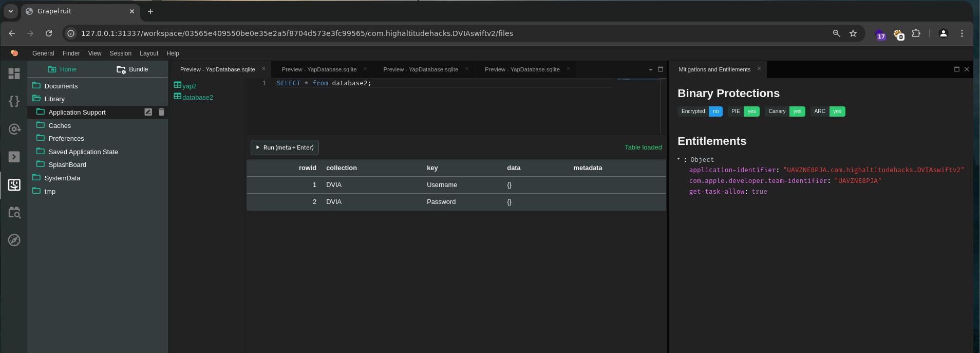Select the Mitigations and Entitlements tab
Screen dimensions: 980x353
pyautogui.click(x=714, y=69)
